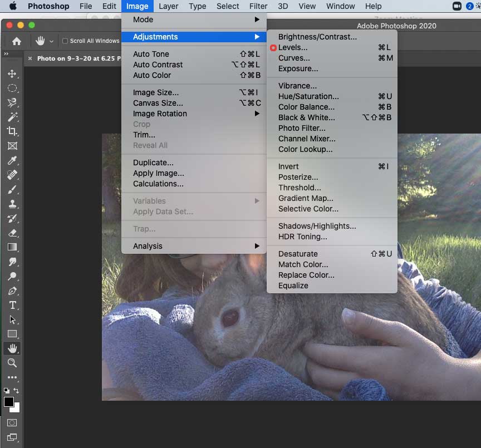The image size is (481, 448).
Task: Change the screen mode
Action: click(x=12, y=437)
